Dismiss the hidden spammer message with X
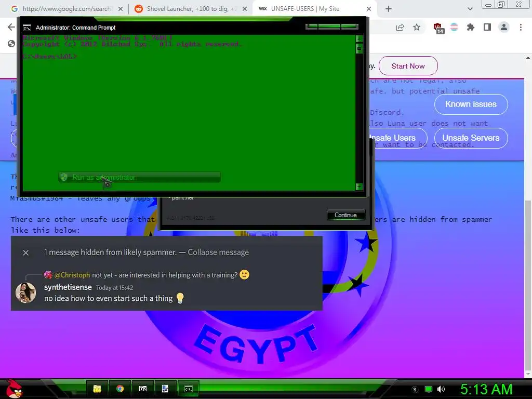 (26, 252)
